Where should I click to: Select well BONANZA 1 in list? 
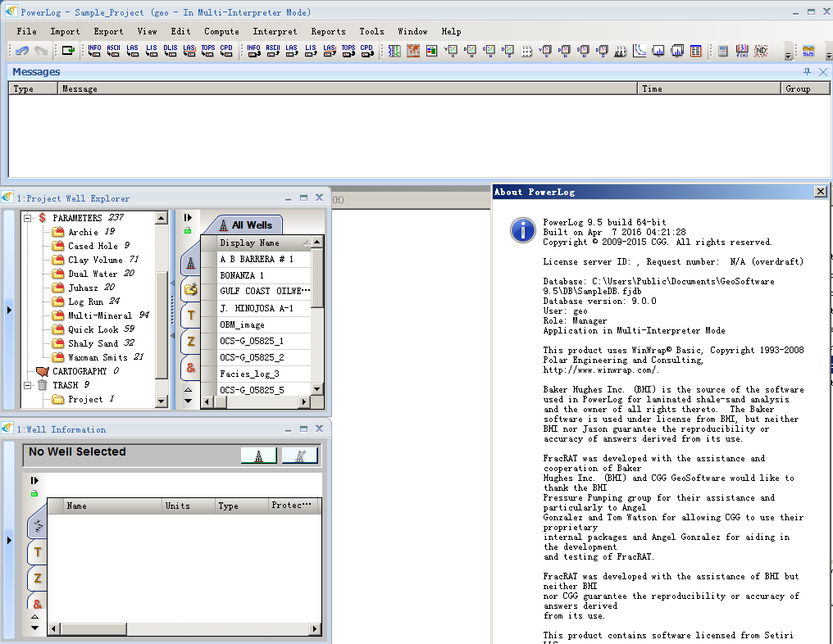(x=263, y=275)
